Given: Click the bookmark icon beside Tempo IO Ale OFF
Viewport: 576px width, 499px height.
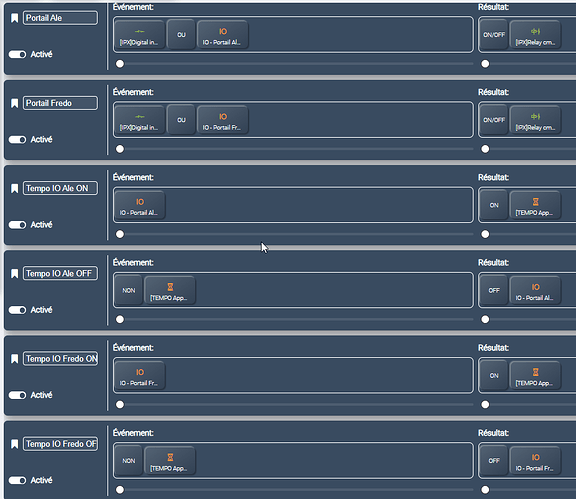Looking at the screenshot, I should pyautogui.click(x=14, y=274).
